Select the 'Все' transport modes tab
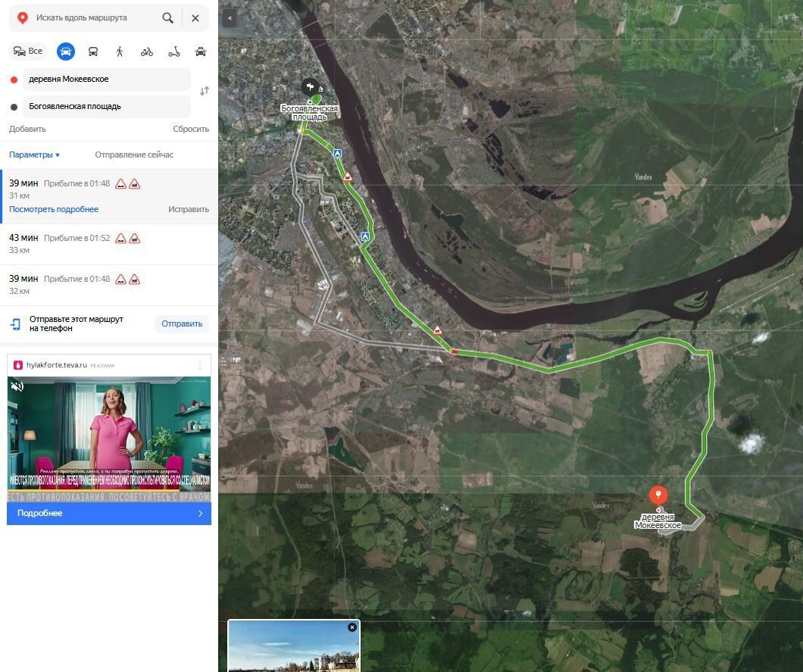803x672 pixels. coord(28,52)
